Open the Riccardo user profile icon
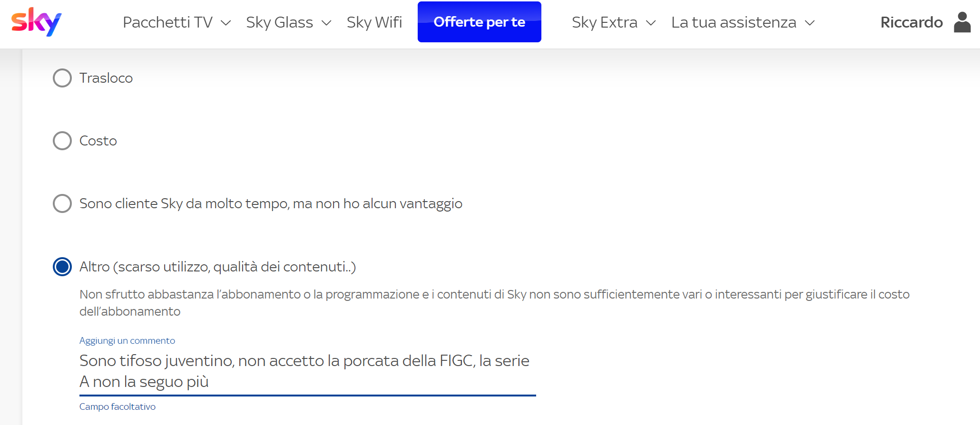 tap(962, 22)
